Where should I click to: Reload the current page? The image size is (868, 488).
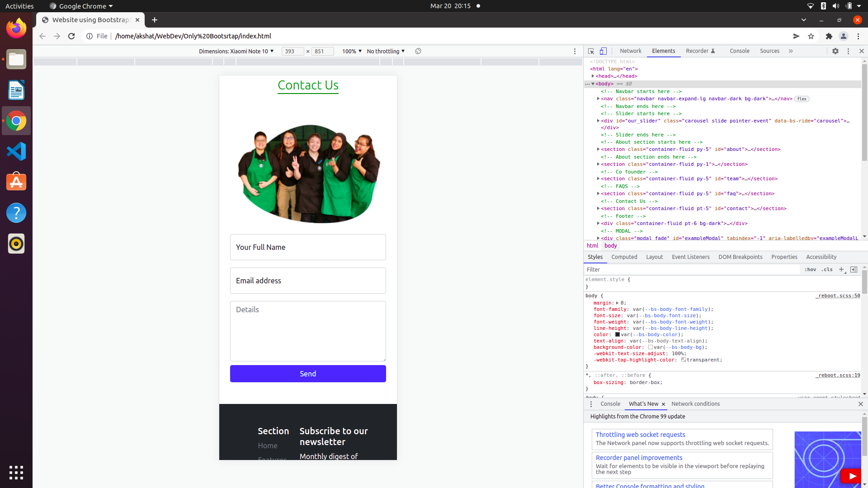coord(71,36)
